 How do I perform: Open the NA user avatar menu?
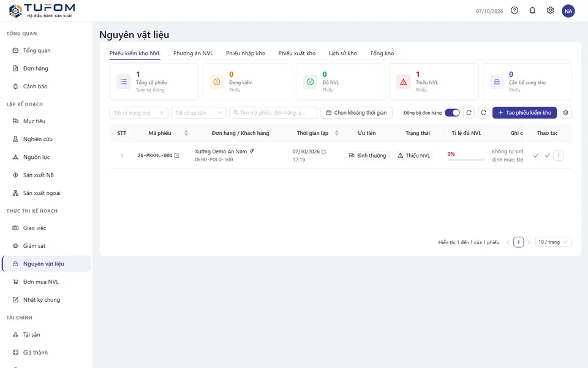coord(568,11)
